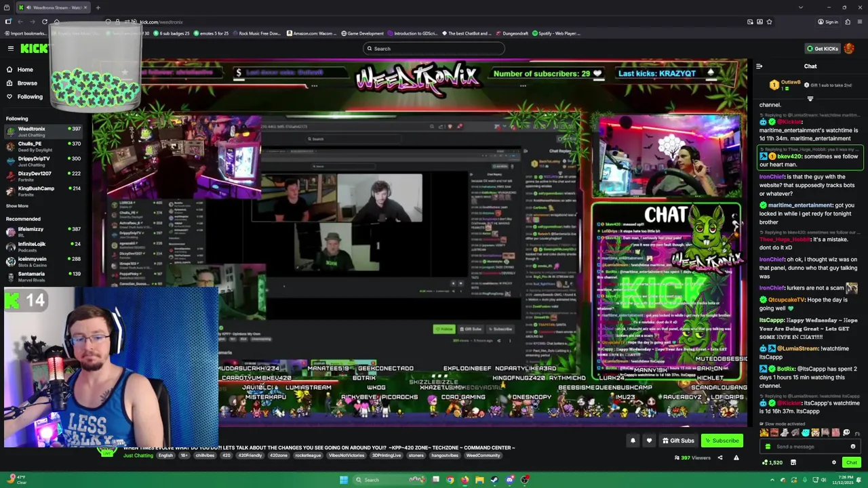The height and width of the screenshot is (488, 868).
Task: Open Spotify Web Player bookmark
Action: [556, 33]
